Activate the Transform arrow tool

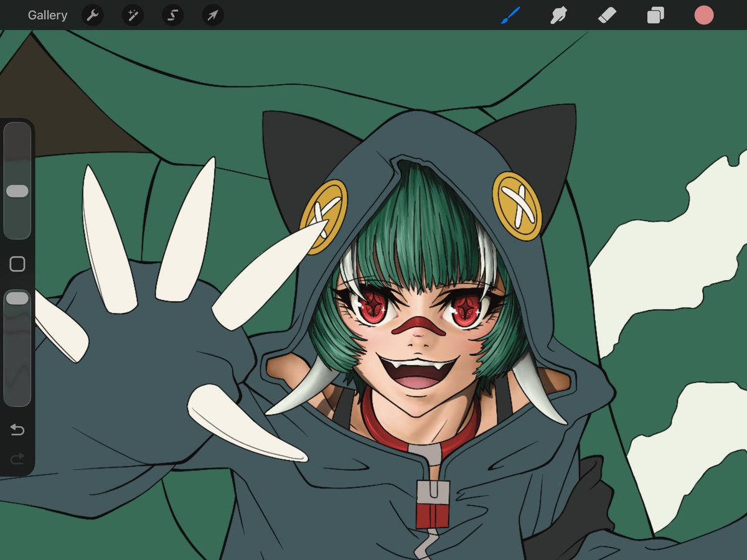click(x=212, y=16)
